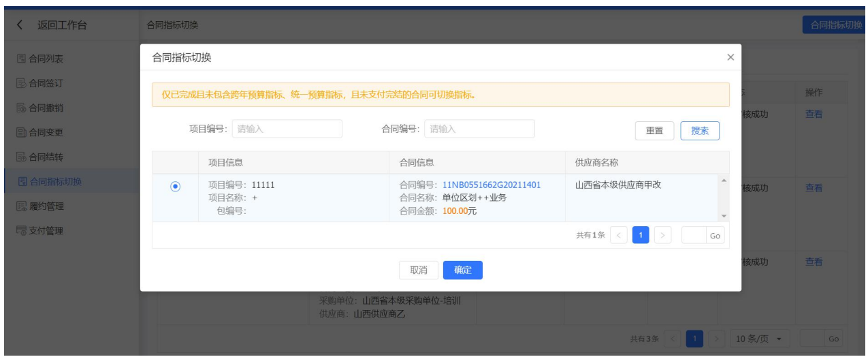This screenshot has width=868, height=357.
Task: Select page 1 in dialog pagination
Action: click(641, 235)
